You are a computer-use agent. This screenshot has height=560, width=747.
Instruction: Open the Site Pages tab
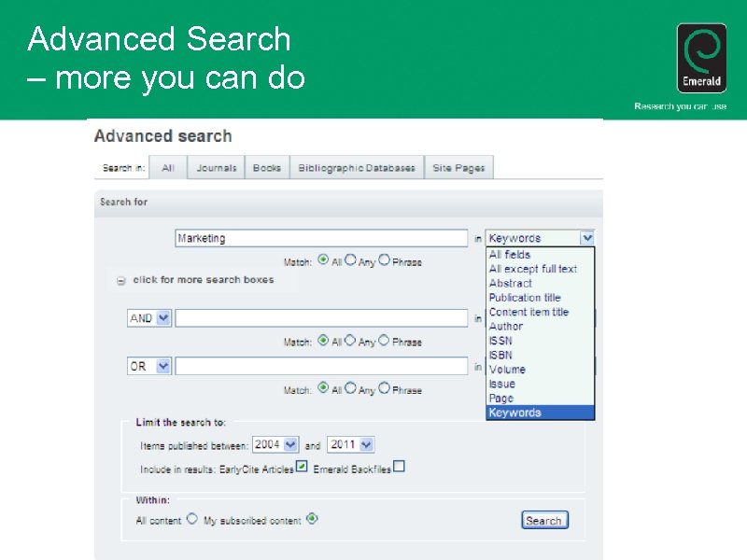pyautogui.click(x=459, y=167)
